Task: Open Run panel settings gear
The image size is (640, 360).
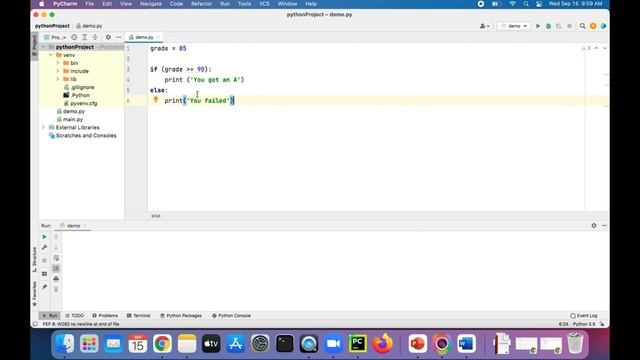Action: [594, 225]
